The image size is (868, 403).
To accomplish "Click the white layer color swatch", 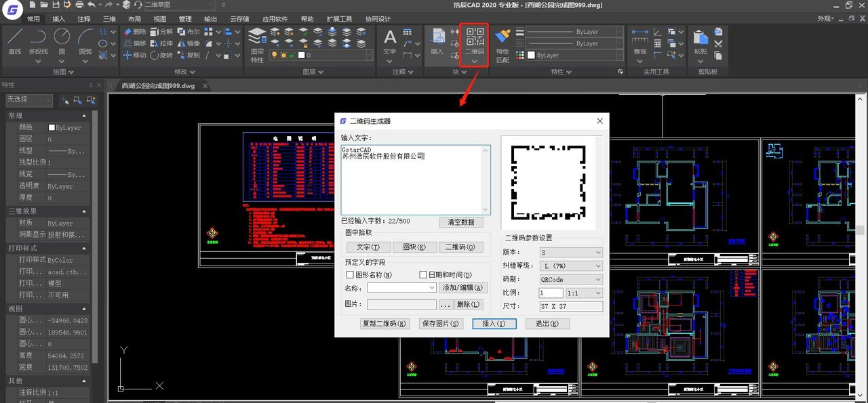I will (302, 55).
